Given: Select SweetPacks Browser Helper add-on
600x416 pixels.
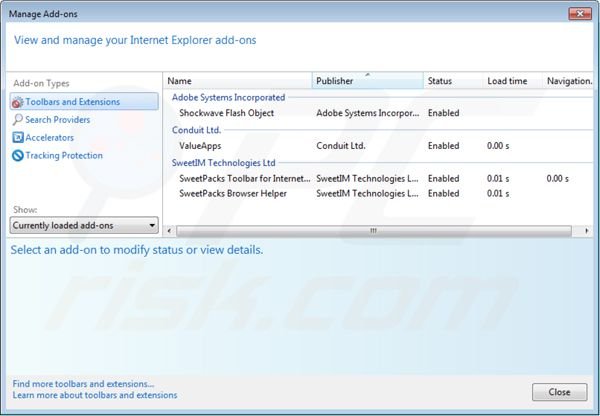Looking at the screenshot, I should click(x=378, y=194).
